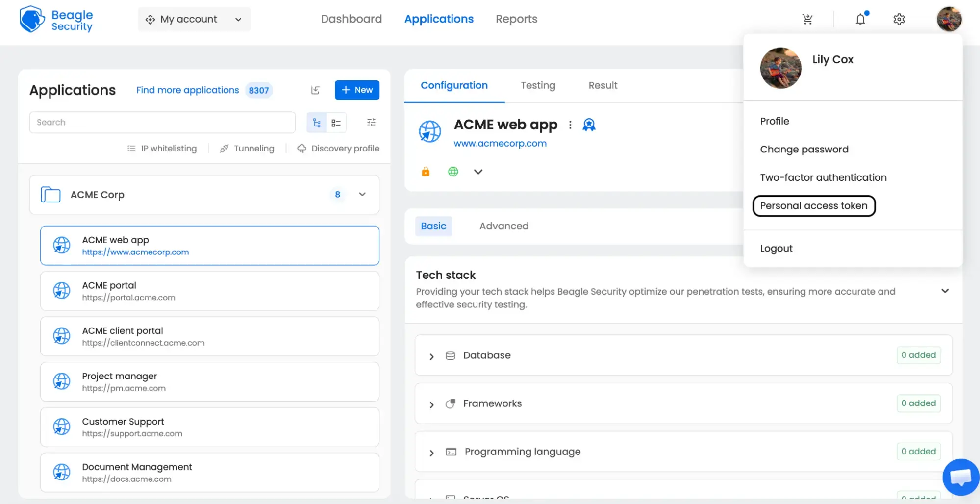Open the settings gear icon
Screen dimensions: 980x504
[x=899, y=19]
